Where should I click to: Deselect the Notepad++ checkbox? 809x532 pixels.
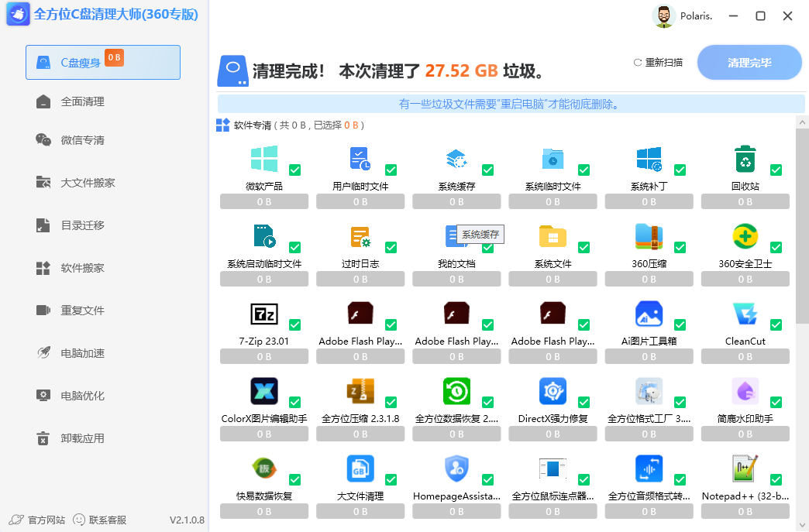(776, 480)
